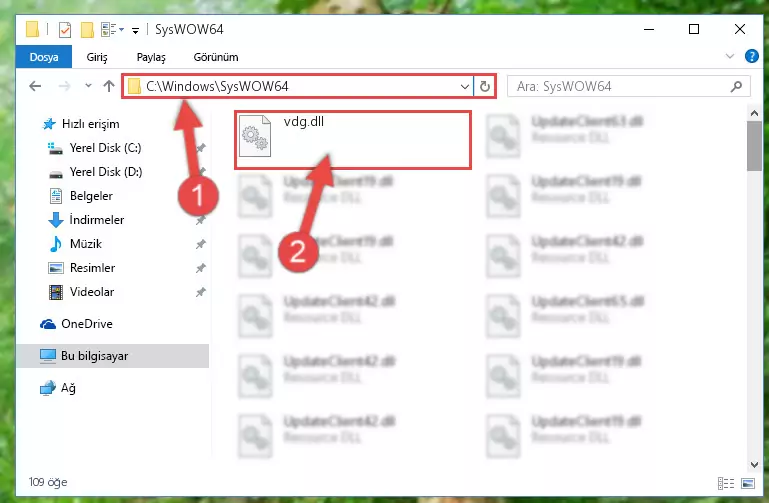The width and height of the screenshot is (769, 503).
Task: Open the Dosya menu tab
Action: tap(44, 57)
